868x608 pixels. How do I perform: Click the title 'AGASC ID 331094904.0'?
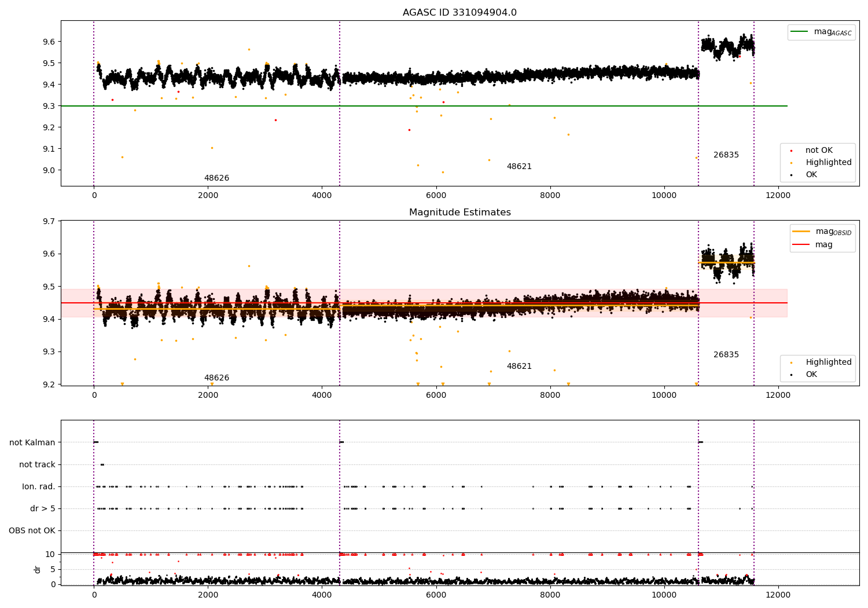[459, 13]
